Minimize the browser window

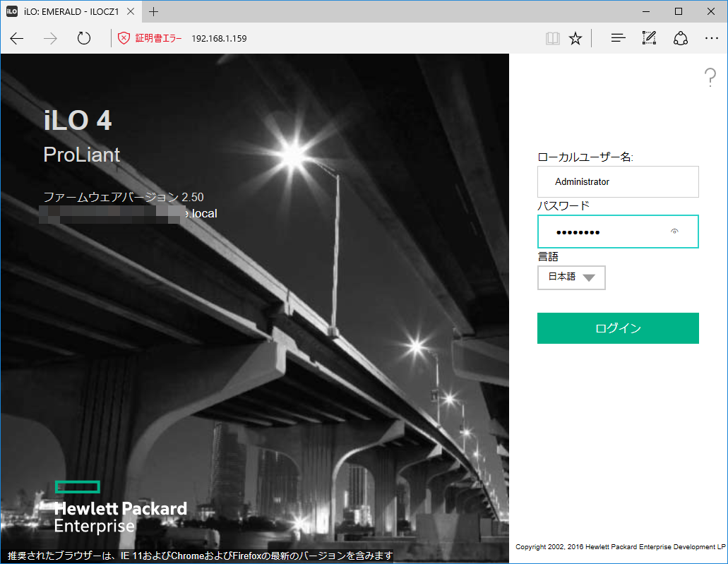pyautogui.click(x=646, y=11)
